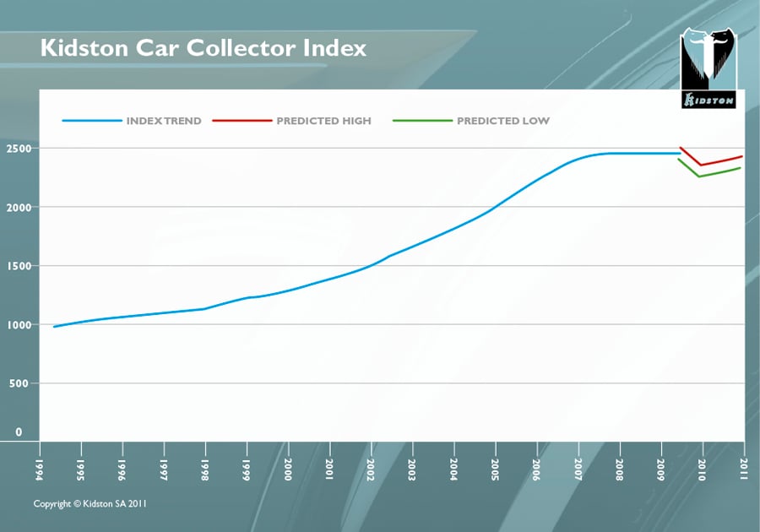Click the x-axis year label '2008'

point(619,470)
